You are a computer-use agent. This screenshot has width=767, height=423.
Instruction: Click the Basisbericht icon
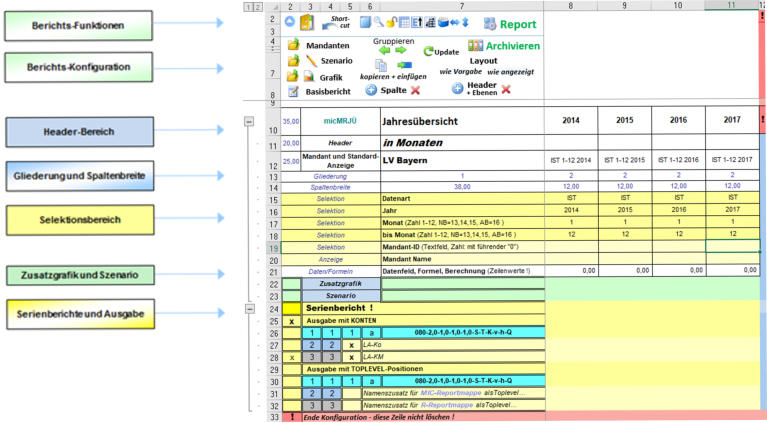293,91
